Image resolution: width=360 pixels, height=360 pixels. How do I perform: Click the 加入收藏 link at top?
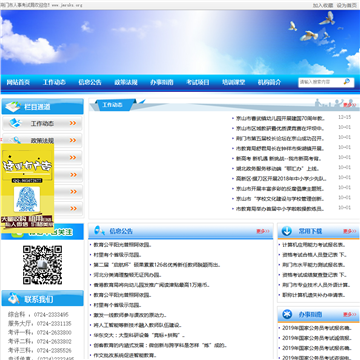point(323,5)
